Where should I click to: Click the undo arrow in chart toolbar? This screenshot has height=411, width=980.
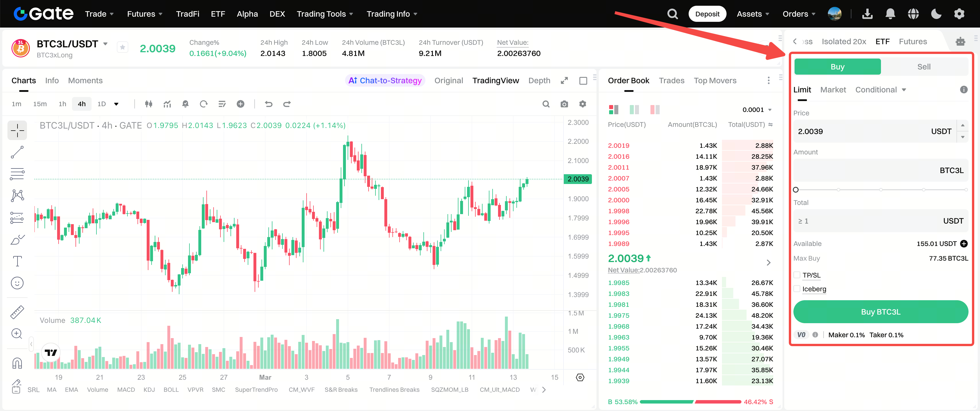[269, 104]
